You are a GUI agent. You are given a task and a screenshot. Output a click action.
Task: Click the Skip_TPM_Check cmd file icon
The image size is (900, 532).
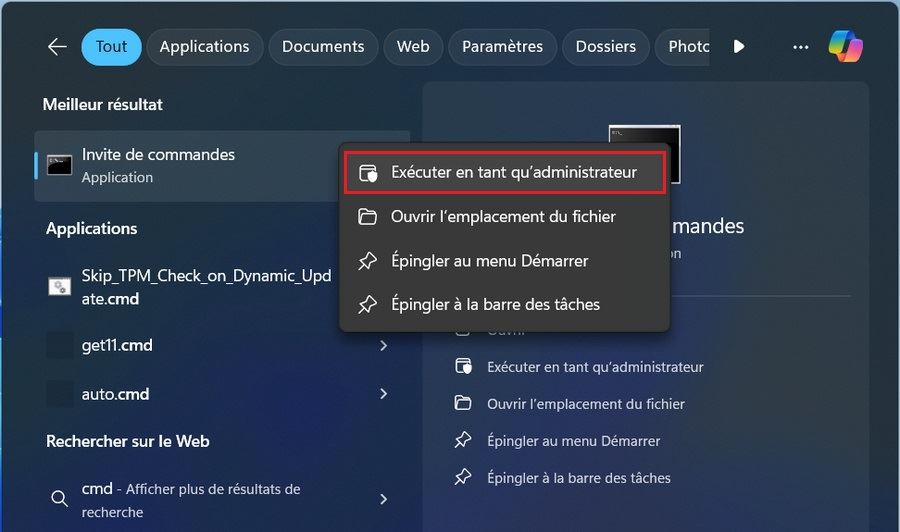click(60, 287)
